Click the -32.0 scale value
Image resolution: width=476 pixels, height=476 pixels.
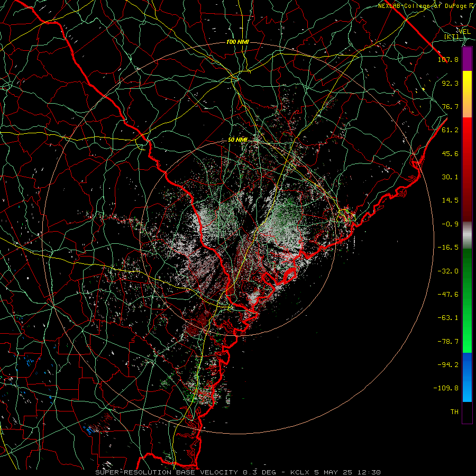[448, 271]
